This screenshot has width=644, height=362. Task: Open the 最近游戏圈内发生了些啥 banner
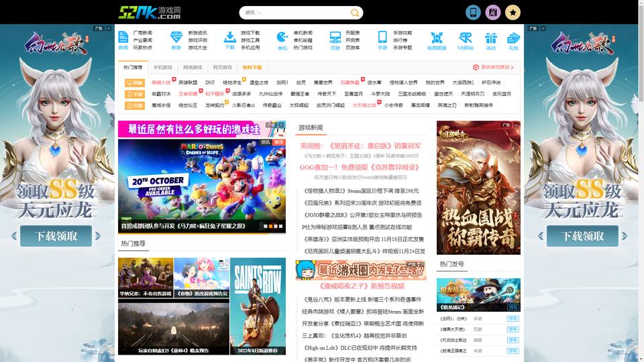click(x=361, y=270)
